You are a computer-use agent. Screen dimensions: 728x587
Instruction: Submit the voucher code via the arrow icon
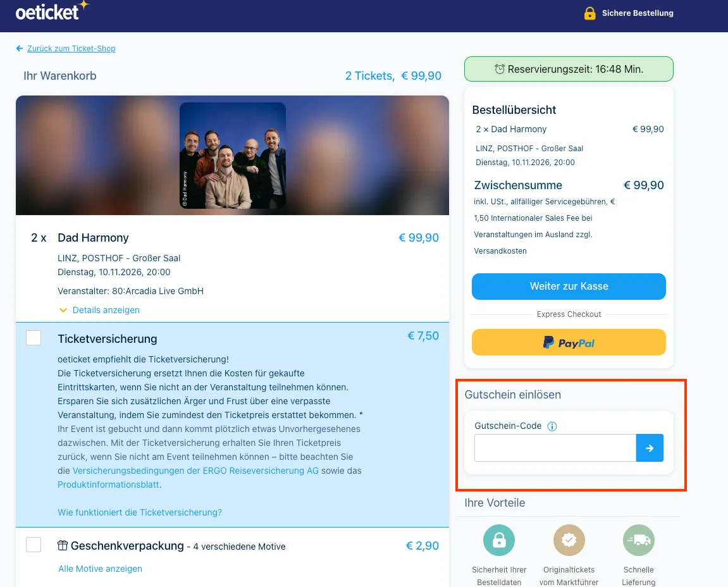[x=650, y=447]
